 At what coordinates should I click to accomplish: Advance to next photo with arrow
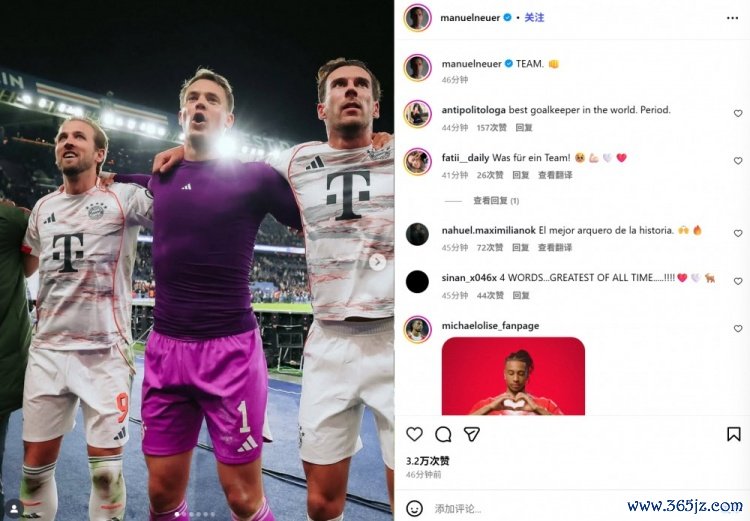pyautogui.click(x=377, y=262)
